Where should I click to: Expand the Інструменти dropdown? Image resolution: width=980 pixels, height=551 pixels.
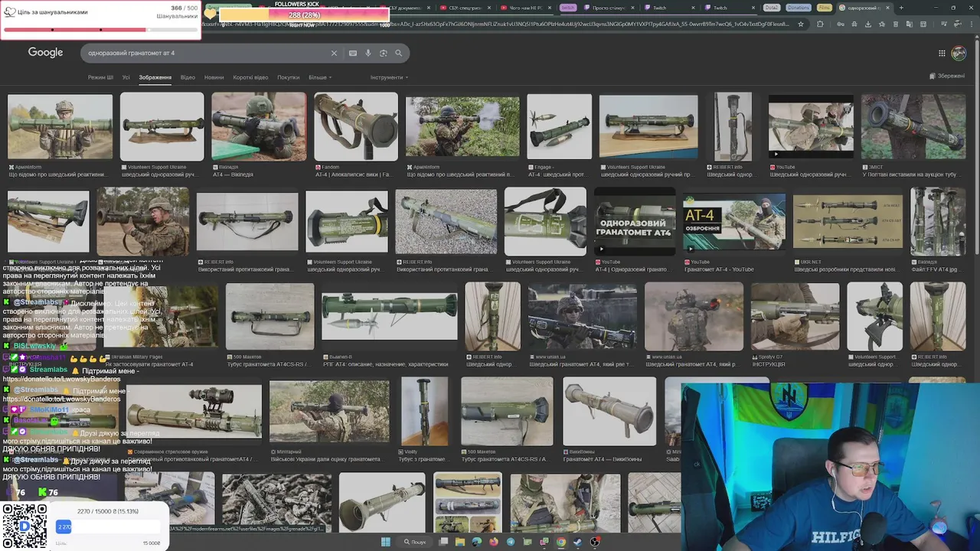point(389,77)
